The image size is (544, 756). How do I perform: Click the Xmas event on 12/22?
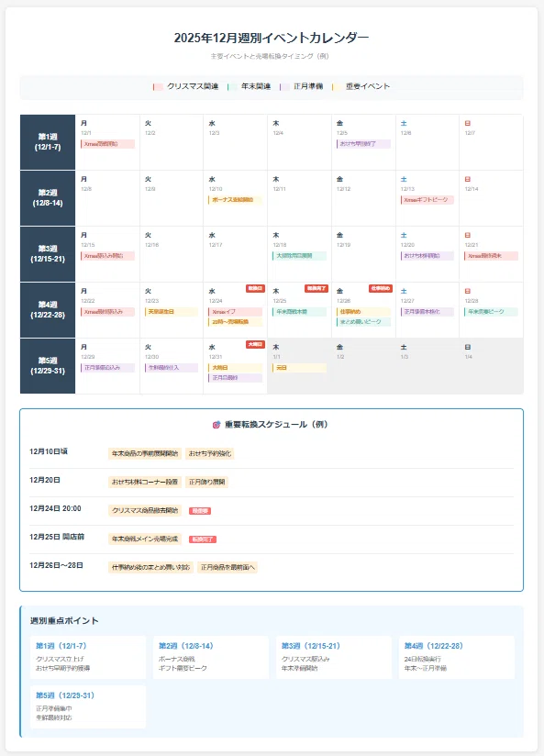(x=107, y=311)
